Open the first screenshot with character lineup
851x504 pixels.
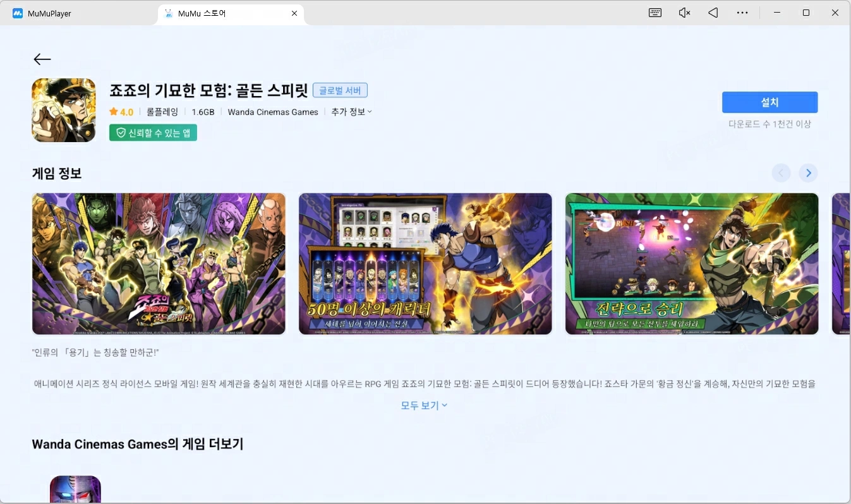coord(159,264)
